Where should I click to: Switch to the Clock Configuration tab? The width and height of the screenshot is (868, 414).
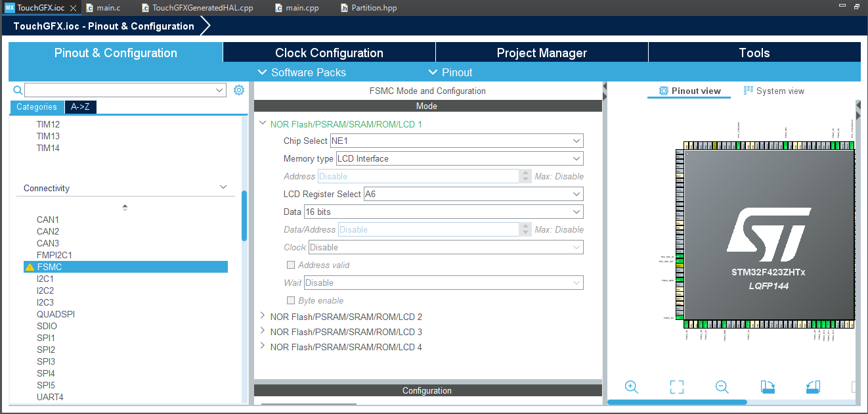tap(328, 52)
